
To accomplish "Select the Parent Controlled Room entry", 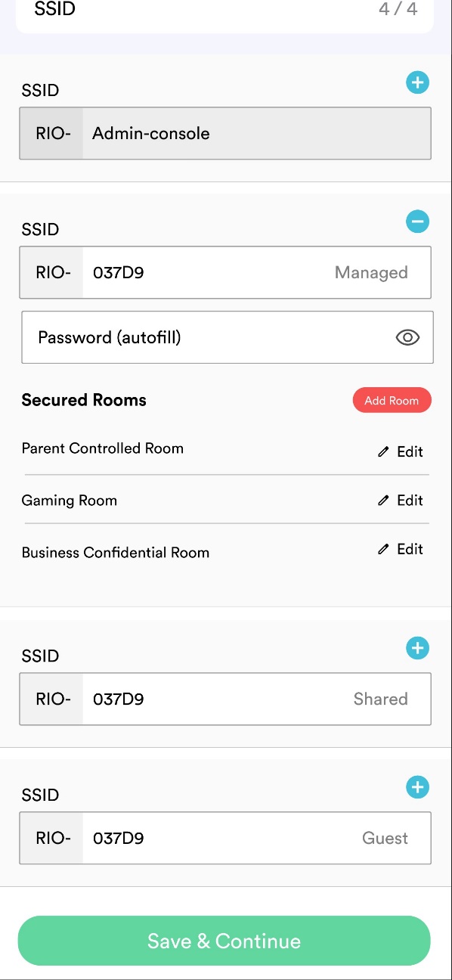I will [103, 448].
